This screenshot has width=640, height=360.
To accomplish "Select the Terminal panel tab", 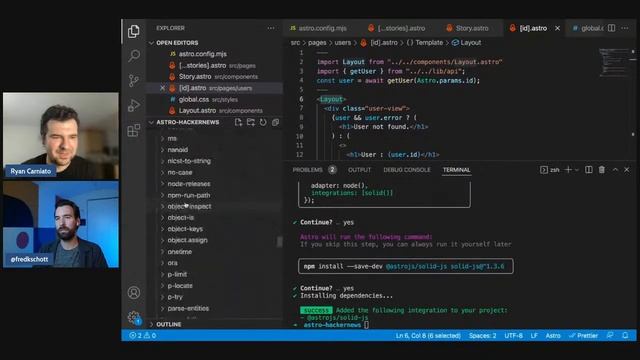I will click(x=456, y=170).
